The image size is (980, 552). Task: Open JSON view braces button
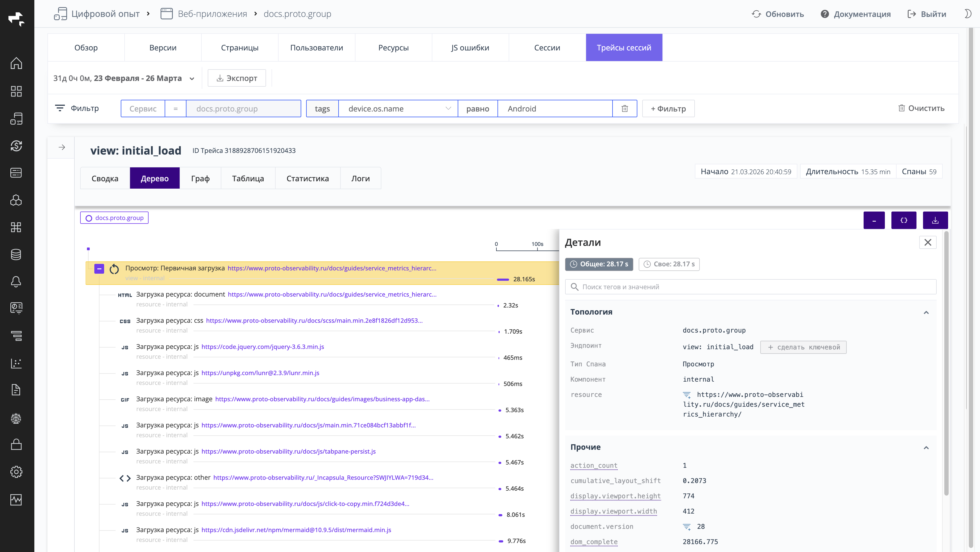point(903,220)
